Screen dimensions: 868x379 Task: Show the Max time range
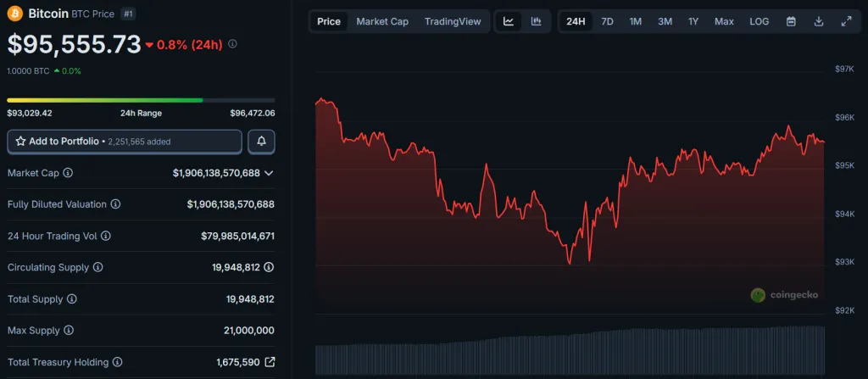pyautogui.click(x=724, y=21)
